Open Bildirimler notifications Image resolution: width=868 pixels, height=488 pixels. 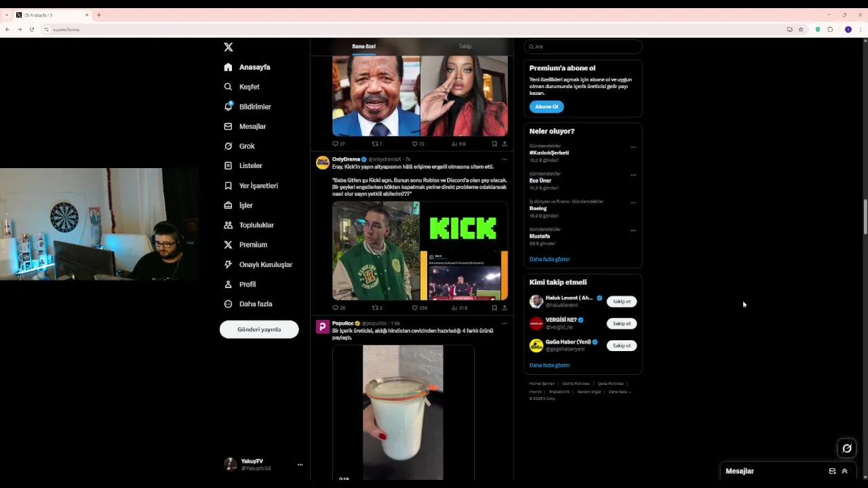point(248,106)
